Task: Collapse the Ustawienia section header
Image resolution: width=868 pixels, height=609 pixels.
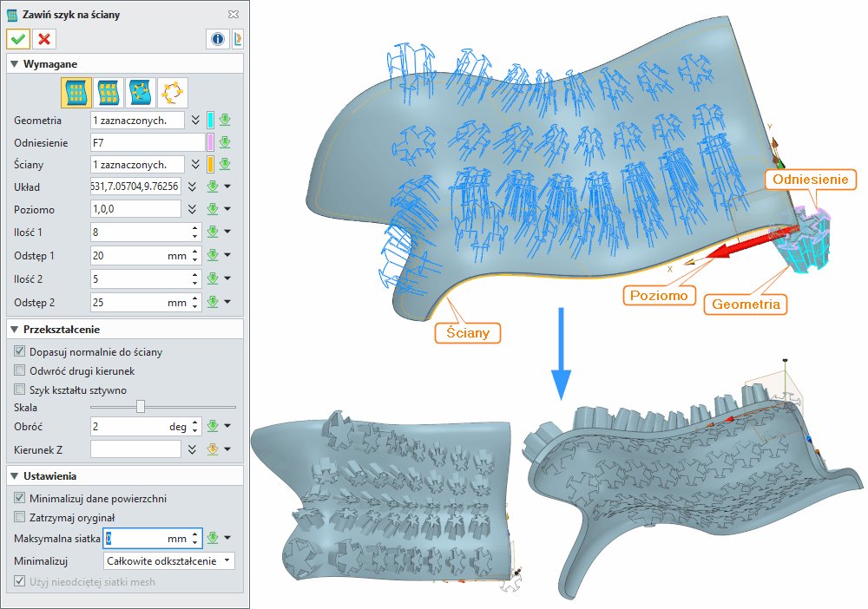Action: 15,476
